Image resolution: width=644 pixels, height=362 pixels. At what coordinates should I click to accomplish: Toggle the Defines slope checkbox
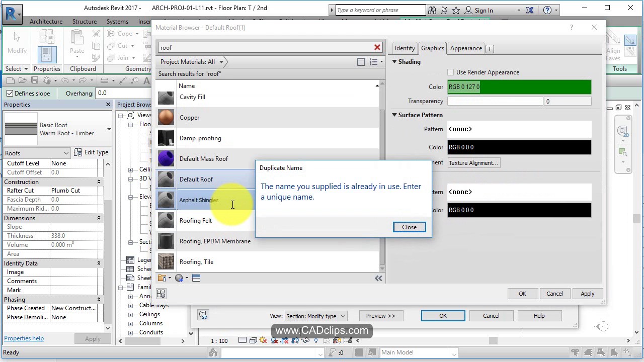10,93
